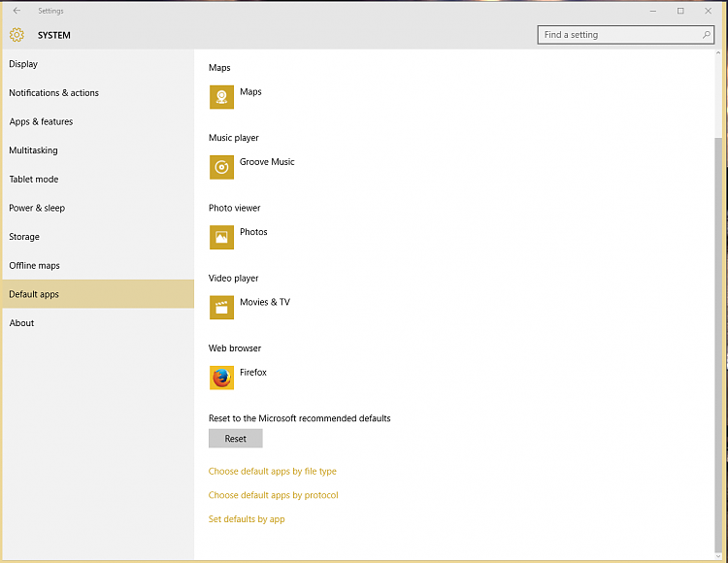Click the Photos default app name

253,232
